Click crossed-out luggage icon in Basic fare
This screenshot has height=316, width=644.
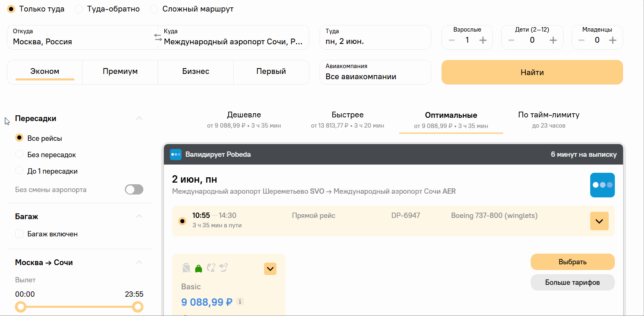pyautogui.click(x=186, y=268)
